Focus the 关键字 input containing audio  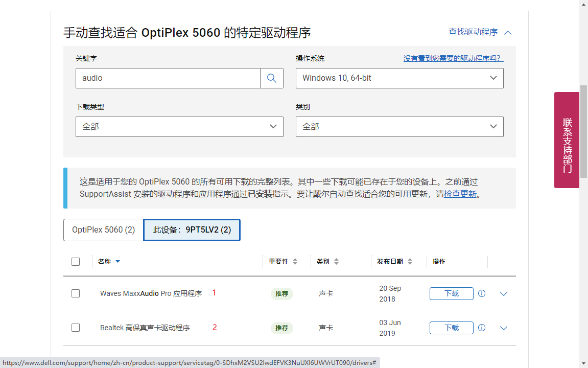point(168,78)
